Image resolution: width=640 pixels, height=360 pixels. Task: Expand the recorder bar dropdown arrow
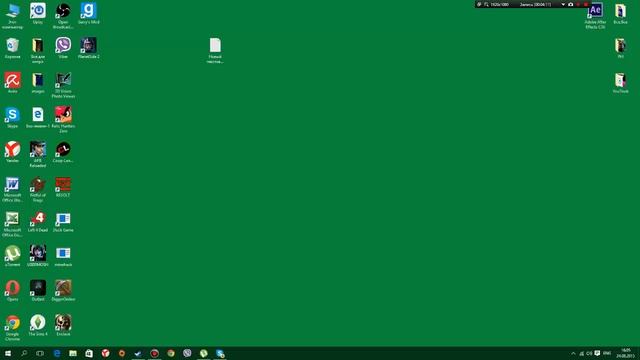coord(563,4)
